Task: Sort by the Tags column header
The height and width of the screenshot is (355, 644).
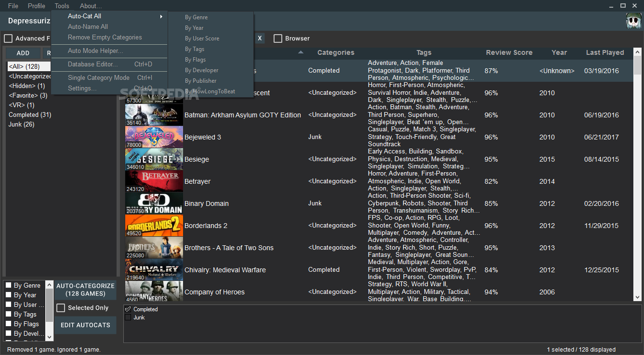Action: pyautogui.click(x=424, y=52)
